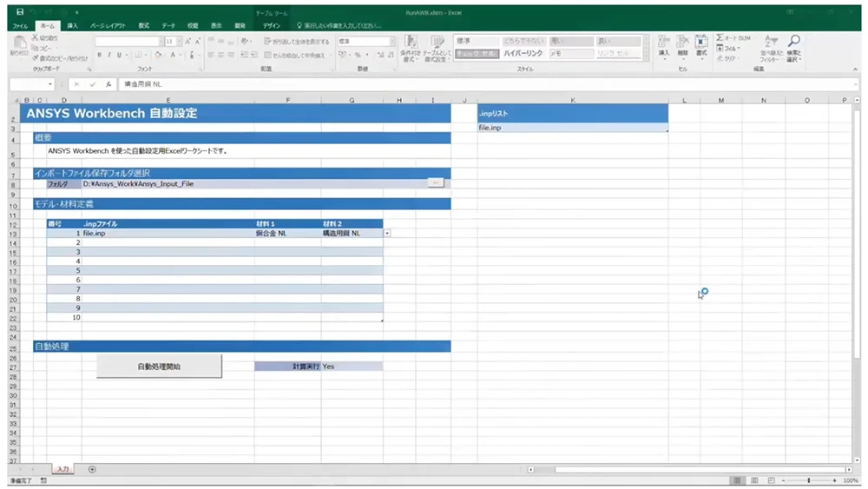868x489 pixels.
Task: Open the Clear クリア menu
Action: point(727,58)
